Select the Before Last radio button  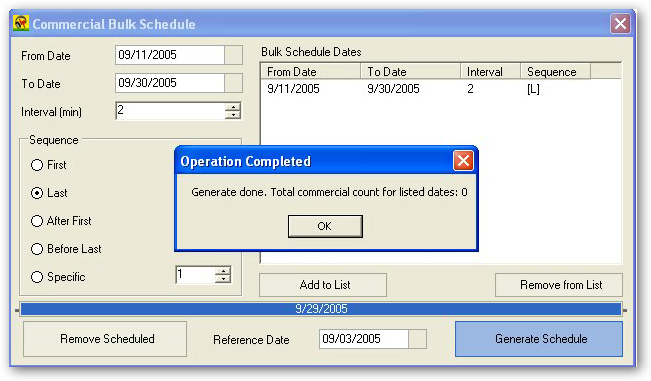click(37, 249)
